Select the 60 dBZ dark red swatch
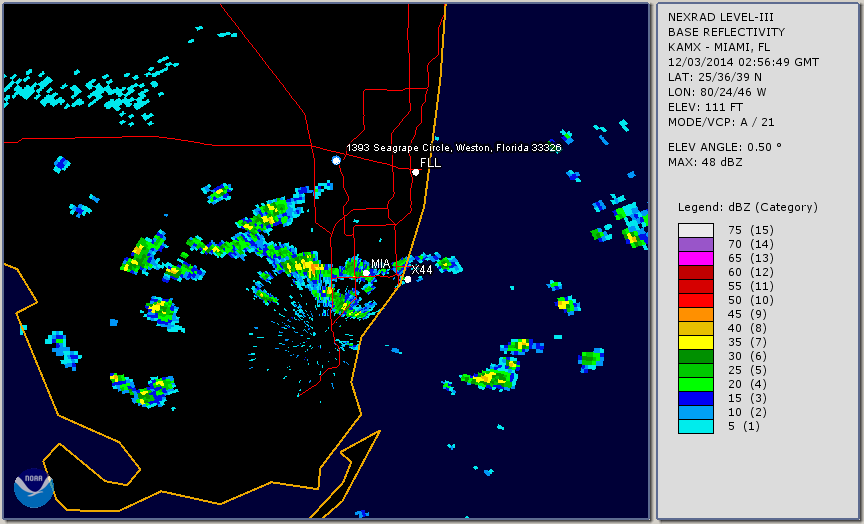The height and width of the screenshot is (524, 864). (x=695, y=272)
